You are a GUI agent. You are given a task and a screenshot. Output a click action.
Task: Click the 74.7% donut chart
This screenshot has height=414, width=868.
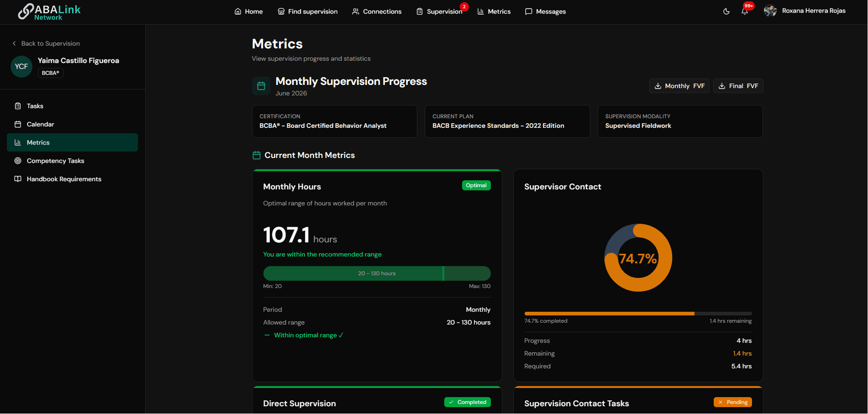point(638,258)
